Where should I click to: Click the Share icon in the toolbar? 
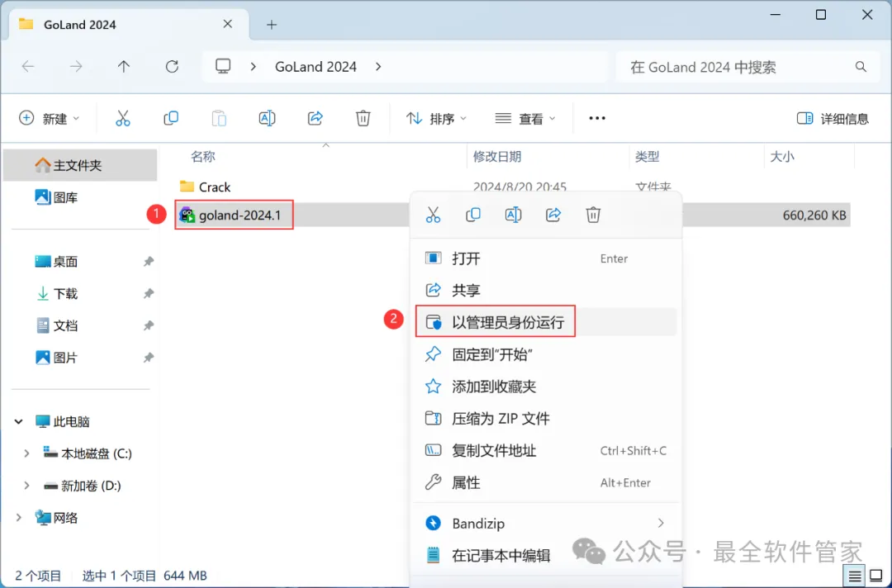pos(316,118)
